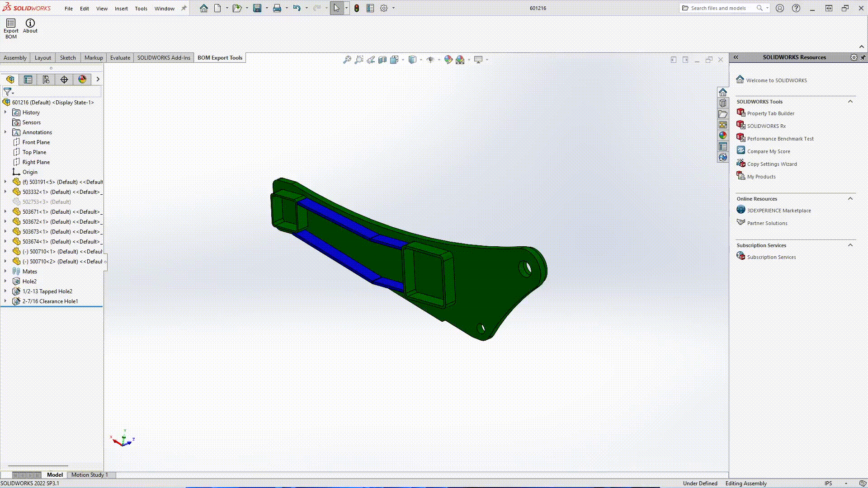Expand the History tree item

tap(6, 112)
